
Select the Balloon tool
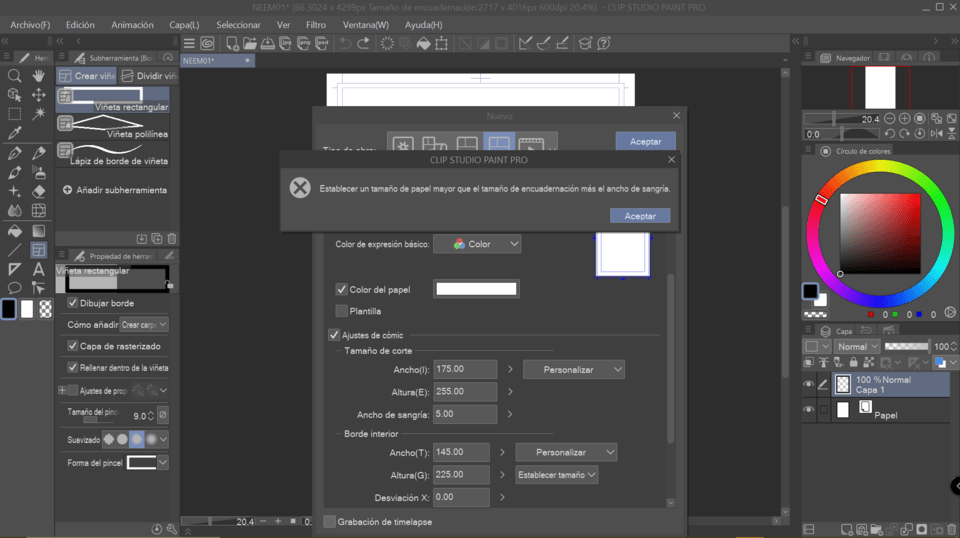point(14,288)
